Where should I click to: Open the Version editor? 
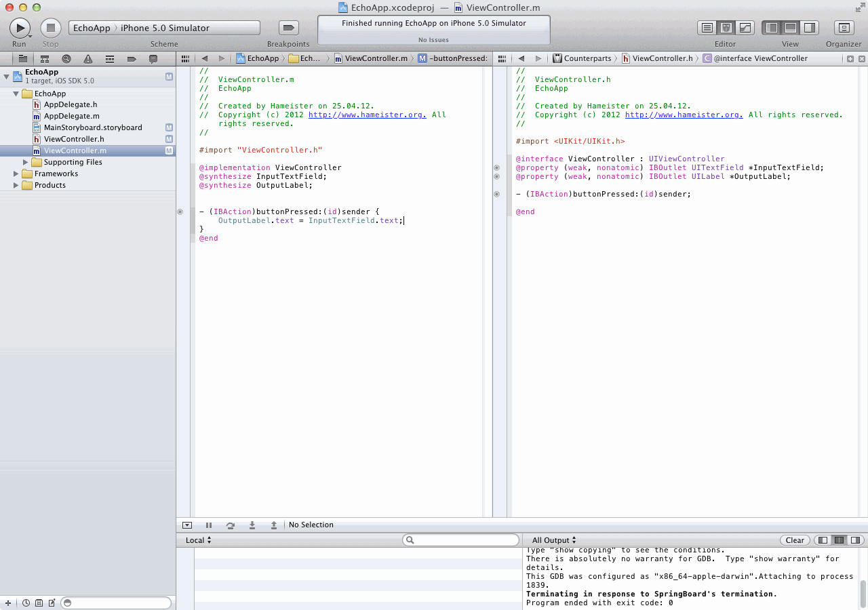coord(745,28)
